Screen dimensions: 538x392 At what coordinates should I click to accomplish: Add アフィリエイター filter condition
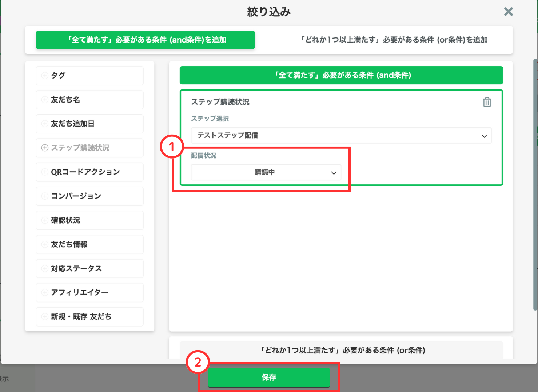89,292
